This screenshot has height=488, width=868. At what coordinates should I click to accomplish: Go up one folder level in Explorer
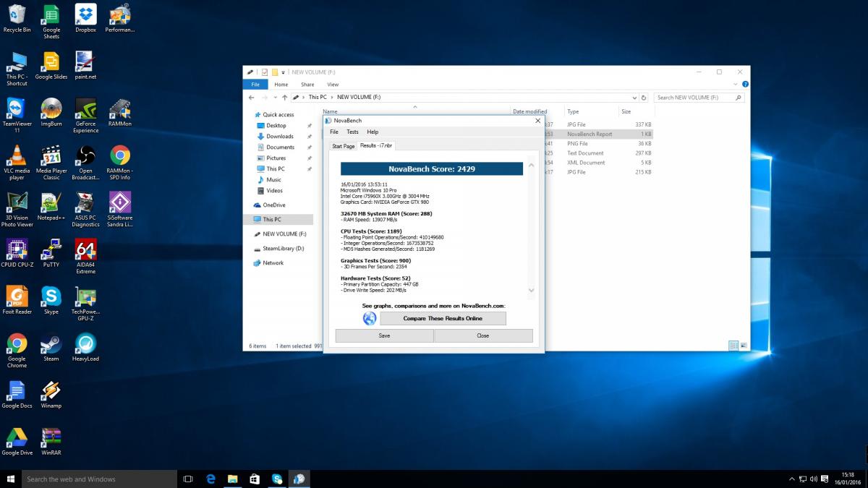(x=284, y=98)
